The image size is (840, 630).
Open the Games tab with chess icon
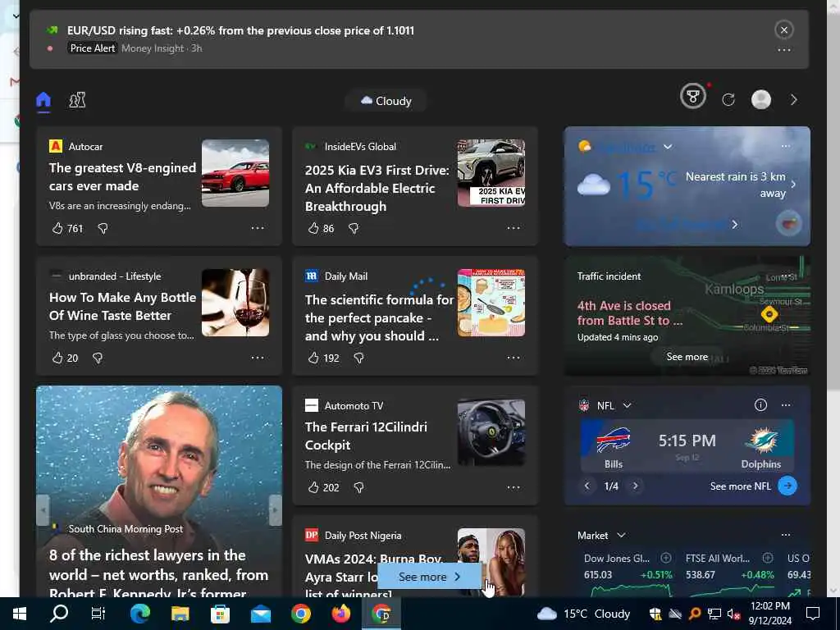coord(77,99)
